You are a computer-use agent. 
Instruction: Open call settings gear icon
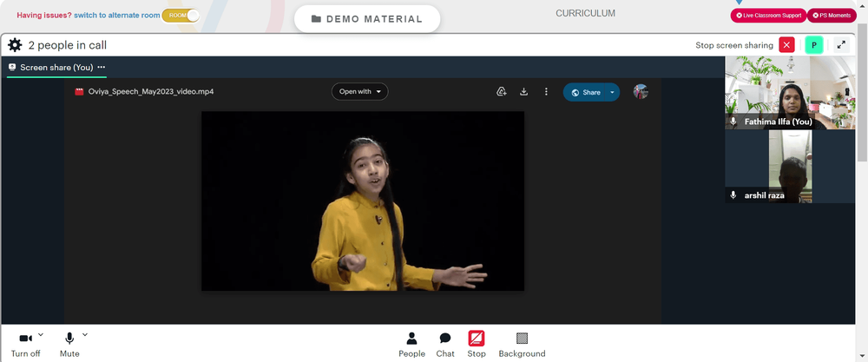(x=15, y=45)
